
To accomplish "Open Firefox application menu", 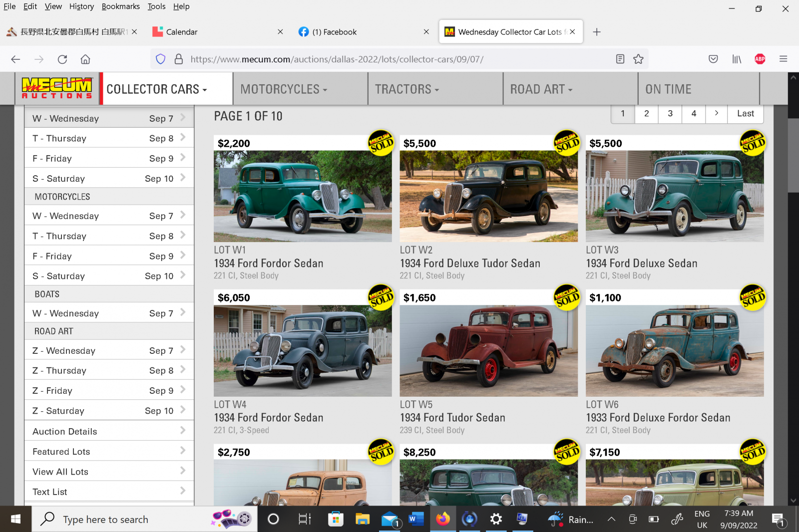I will [783, 59].
